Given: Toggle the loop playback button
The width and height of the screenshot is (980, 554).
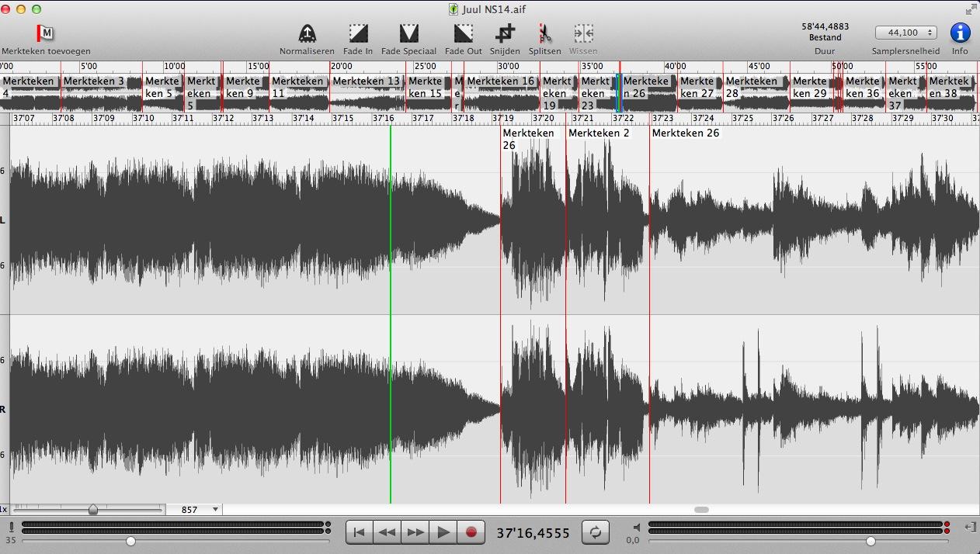Looking at the screenshot, I should [595, 532].
